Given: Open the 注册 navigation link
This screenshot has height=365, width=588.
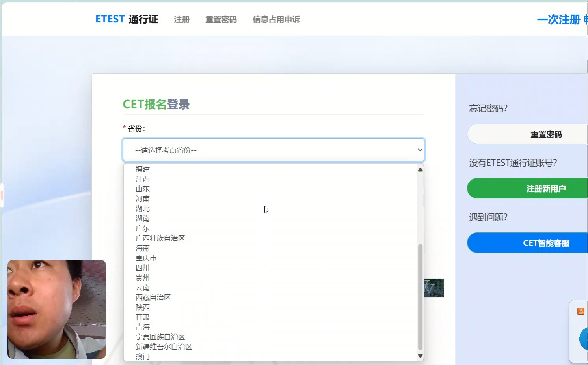Looking at the screenshot, I should pos(182,19).
